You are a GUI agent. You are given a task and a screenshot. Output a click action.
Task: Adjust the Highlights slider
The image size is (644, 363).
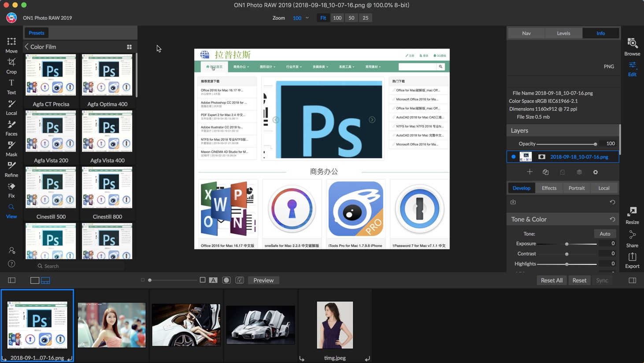[x=567, y=264]
